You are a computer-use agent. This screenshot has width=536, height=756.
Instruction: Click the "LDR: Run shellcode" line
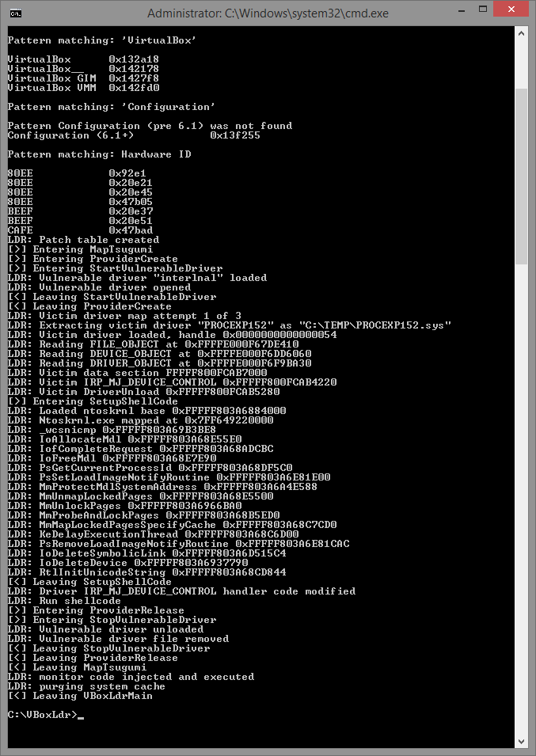click(x=64, y=601)
